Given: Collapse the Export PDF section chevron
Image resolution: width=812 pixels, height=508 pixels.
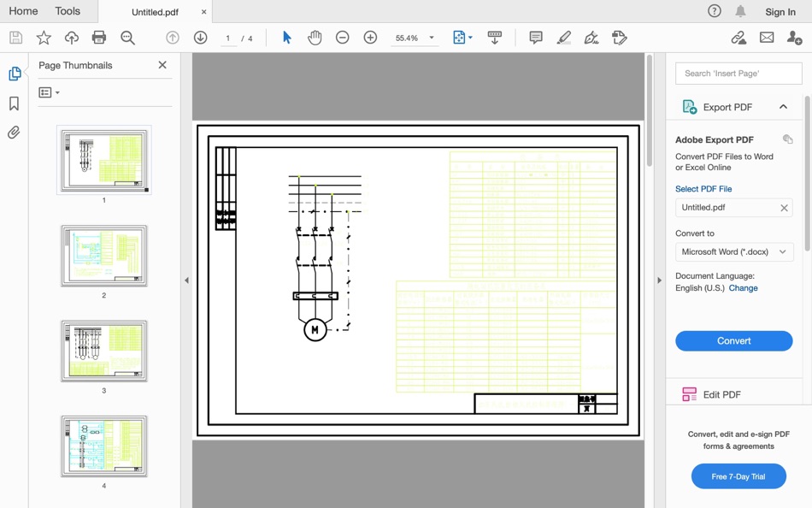Looking at the screenshot, I should coord(783,107).
